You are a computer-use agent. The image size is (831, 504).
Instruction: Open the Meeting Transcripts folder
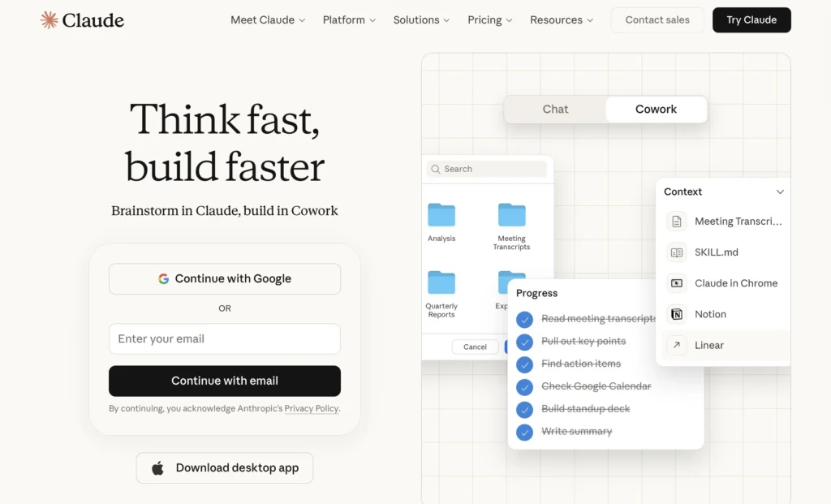[x=511, y=215]
